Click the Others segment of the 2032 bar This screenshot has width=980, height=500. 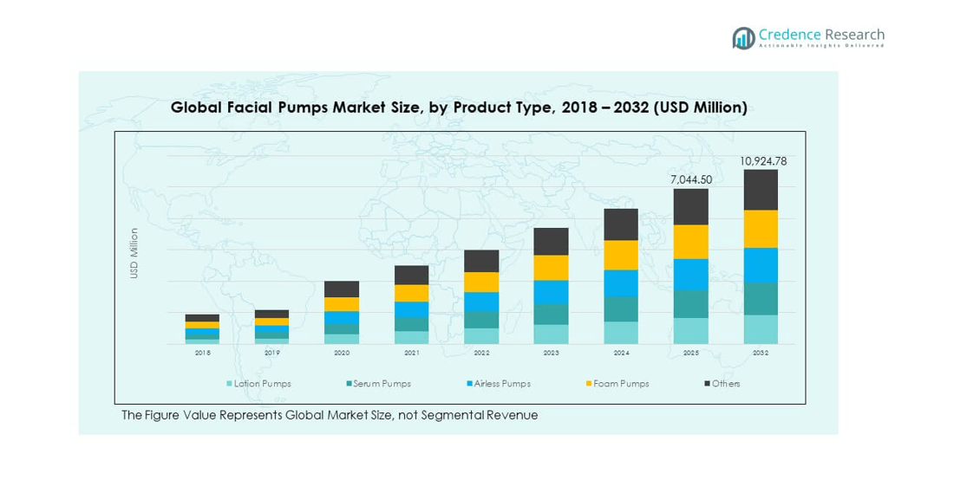point(761,190)
